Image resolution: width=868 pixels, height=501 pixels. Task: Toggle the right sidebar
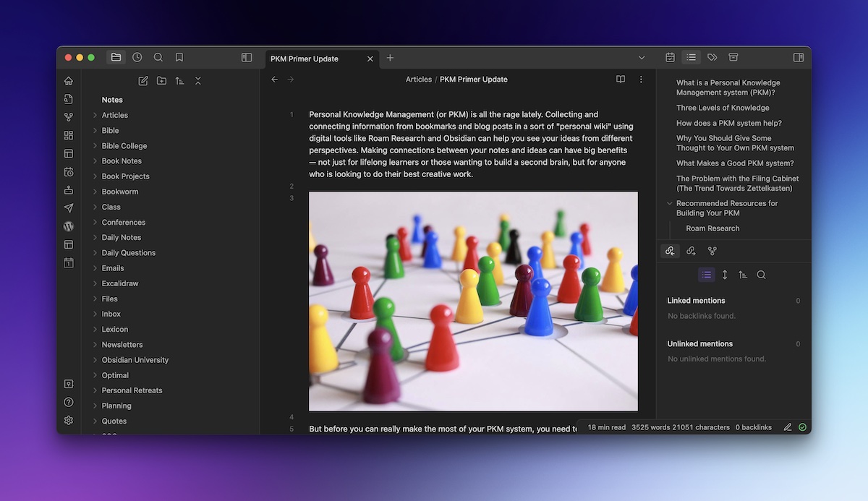[x=799, y=58]
